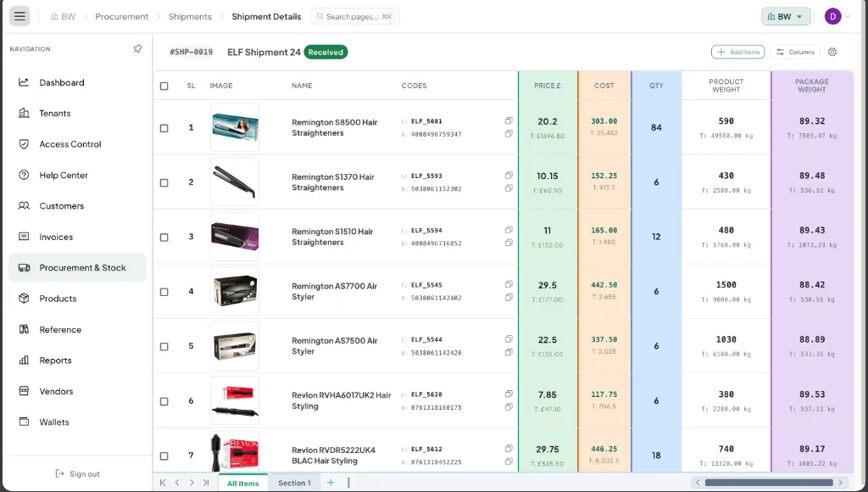
Task: Click the Shipments breadcrumb link
Action: [190, 17]
